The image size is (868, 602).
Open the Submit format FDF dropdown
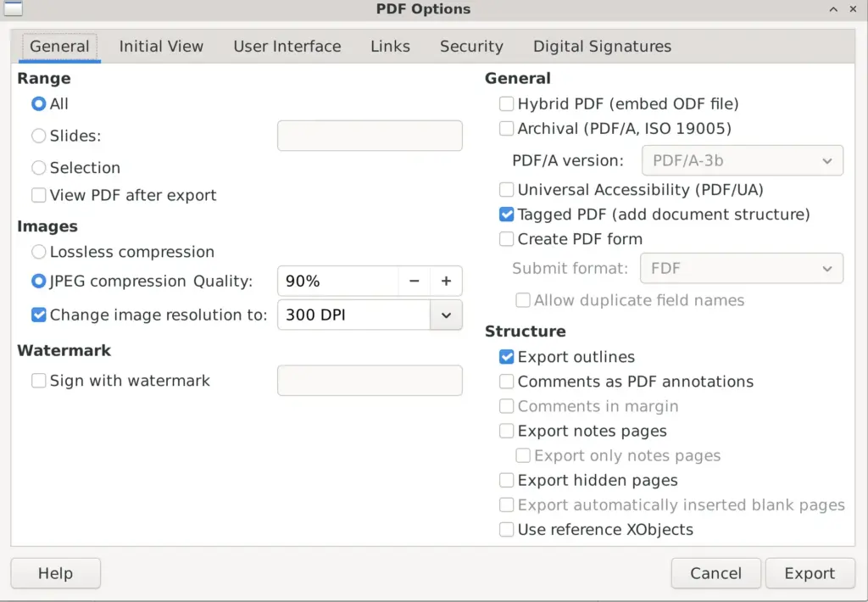[742, 269]
